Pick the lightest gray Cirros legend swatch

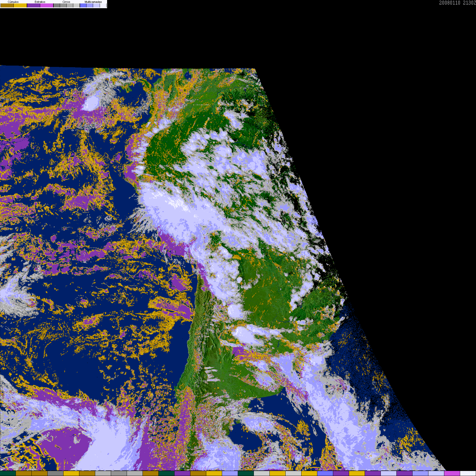[x=76, y=5]
